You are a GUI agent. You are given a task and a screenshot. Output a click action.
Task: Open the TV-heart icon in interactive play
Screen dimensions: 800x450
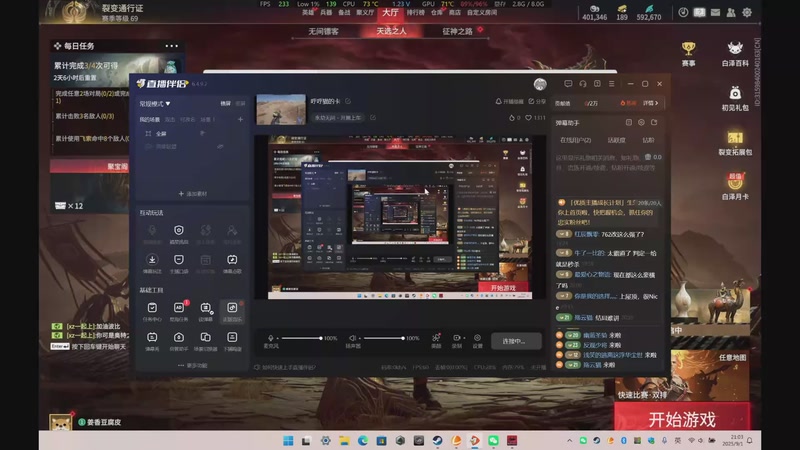click(x=232, y=260)
